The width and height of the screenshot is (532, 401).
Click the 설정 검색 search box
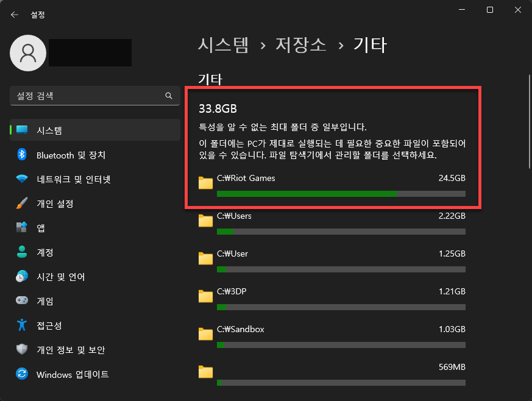point(94,96)
